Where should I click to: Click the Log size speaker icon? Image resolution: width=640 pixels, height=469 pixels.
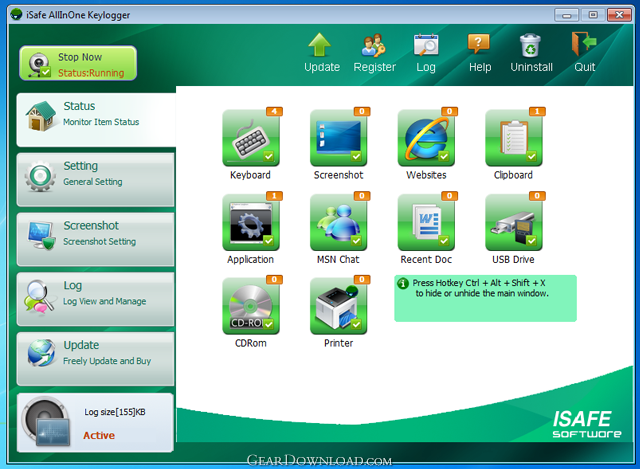(x=46, y=422)
